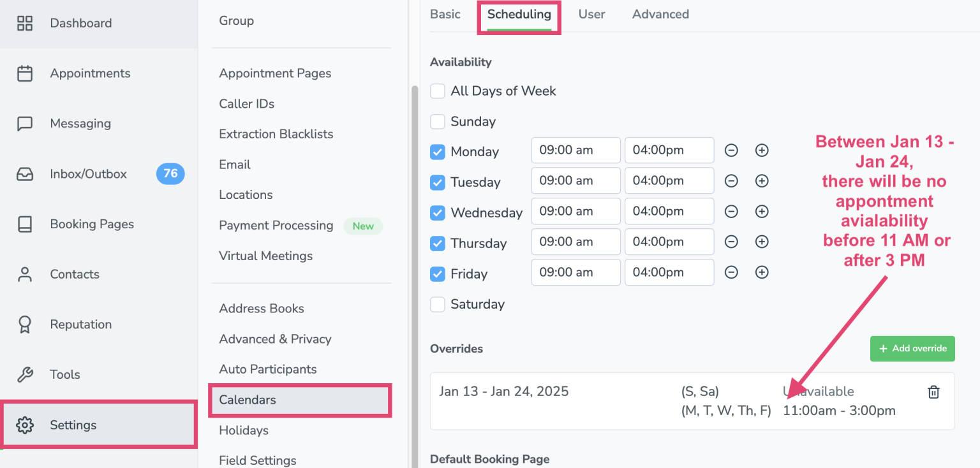This screenshot has width=980, height=468.
Task: Add another Monday time range with plus button
Action: tap(762, 150)
